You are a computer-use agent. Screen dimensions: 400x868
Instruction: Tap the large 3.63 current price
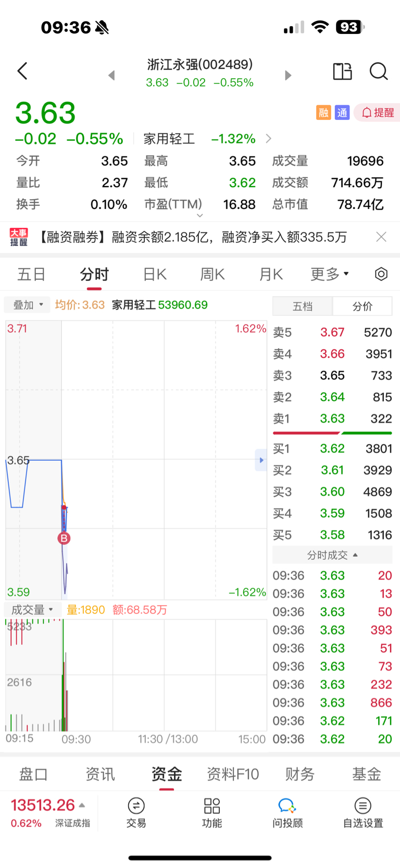45,113
